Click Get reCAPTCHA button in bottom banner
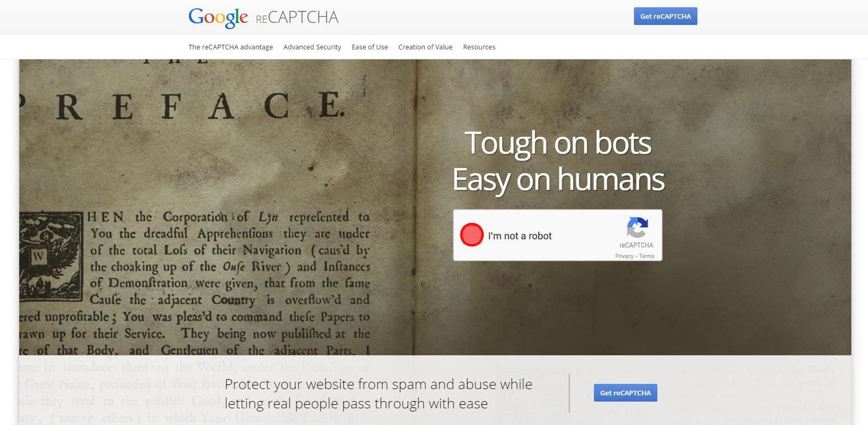The height and width of the screenshot is (425, 868). pyautogui.click(x=625, y=393)
